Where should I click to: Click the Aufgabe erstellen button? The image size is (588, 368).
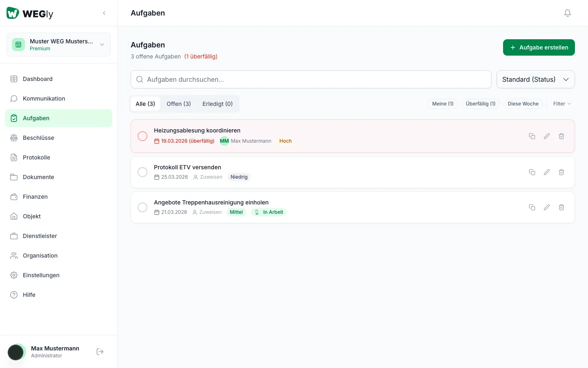[539, 47]
